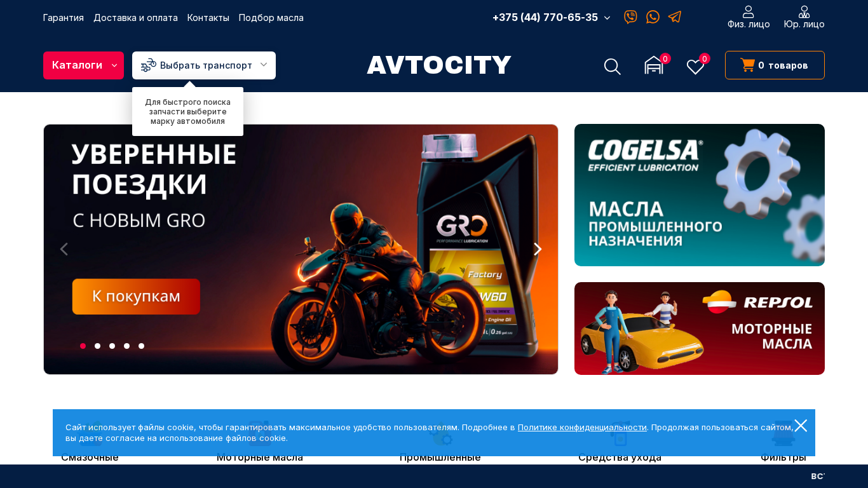Image resolution: width=868 pixels, height=488 pixels.
Task: Open favorites heart icon
Action: pos(696,66)
